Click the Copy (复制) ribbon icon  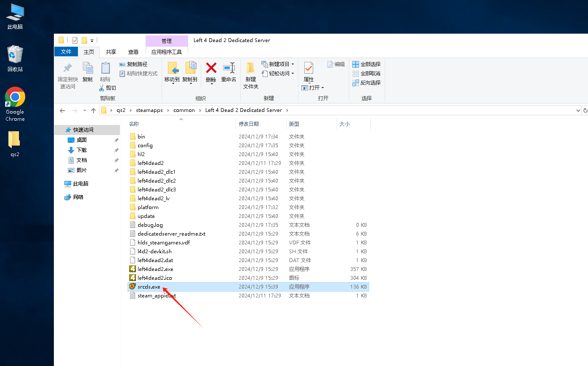click(x=88, y=68)
